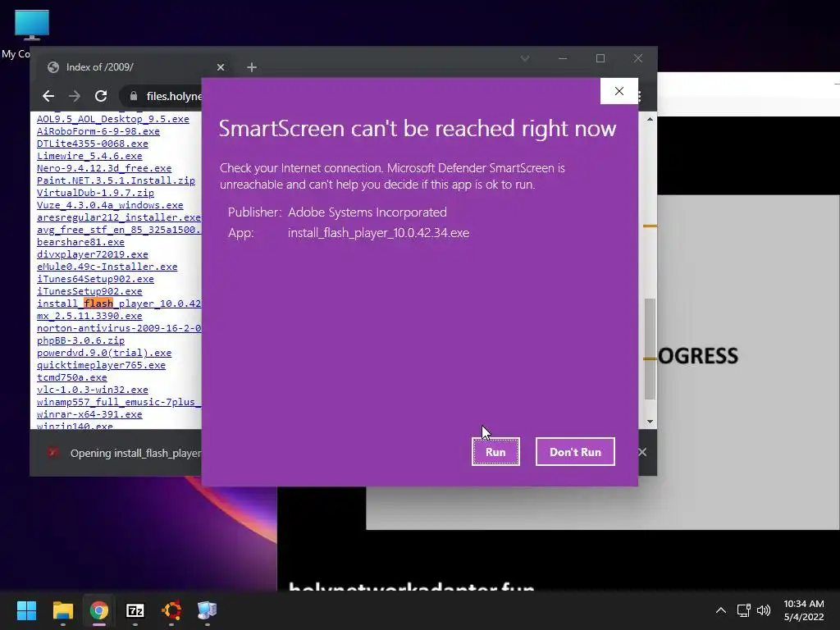Open link bearshare81.exe
Viewport: 840px width, 630px height.
tap(80, 242)
